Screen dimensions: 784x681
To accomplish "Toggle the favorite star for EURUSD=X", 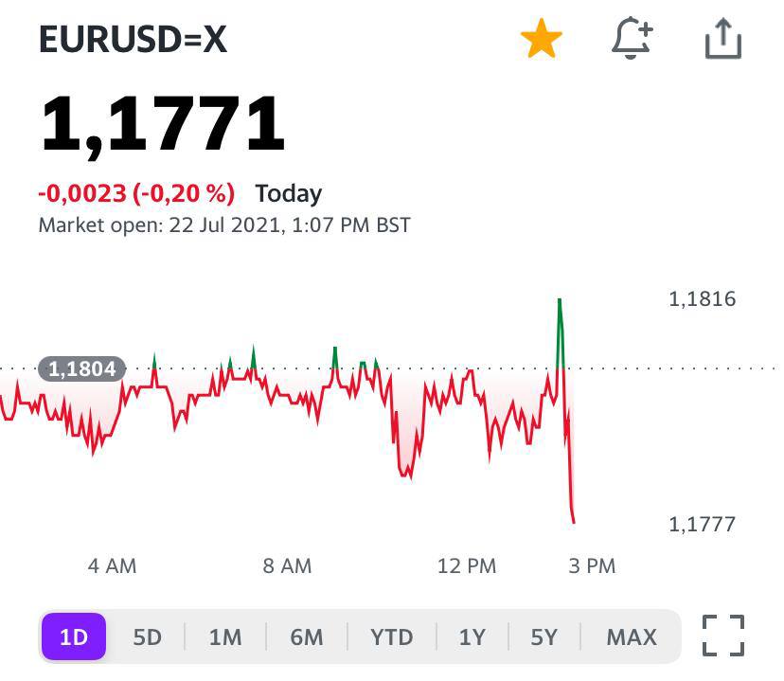I will (x=542, y=41).
